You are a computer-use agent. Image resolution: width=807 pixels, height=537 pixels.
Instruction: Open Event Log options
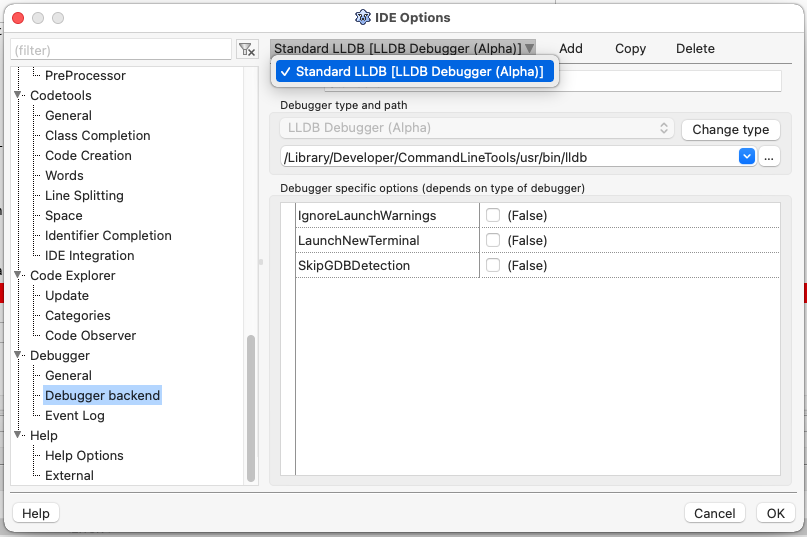(75, 415)
